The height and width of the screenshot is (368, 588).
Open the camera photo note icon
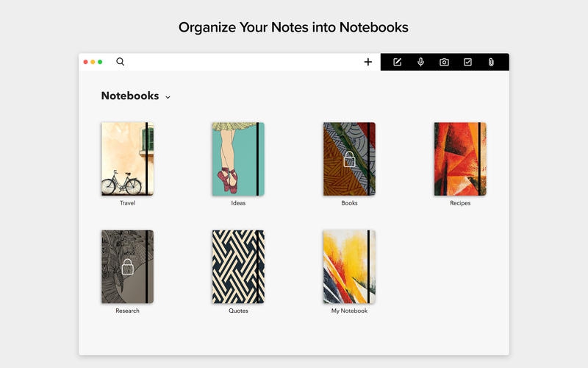(x=444, y=62)
